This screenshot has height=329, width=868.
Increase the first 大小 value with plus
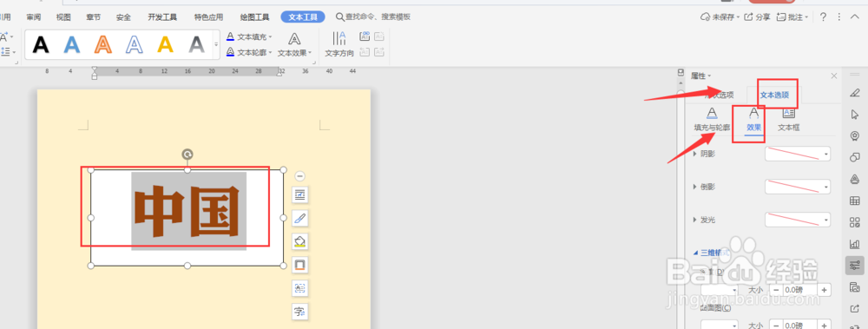pyautogui.click(x=825, y=290)
